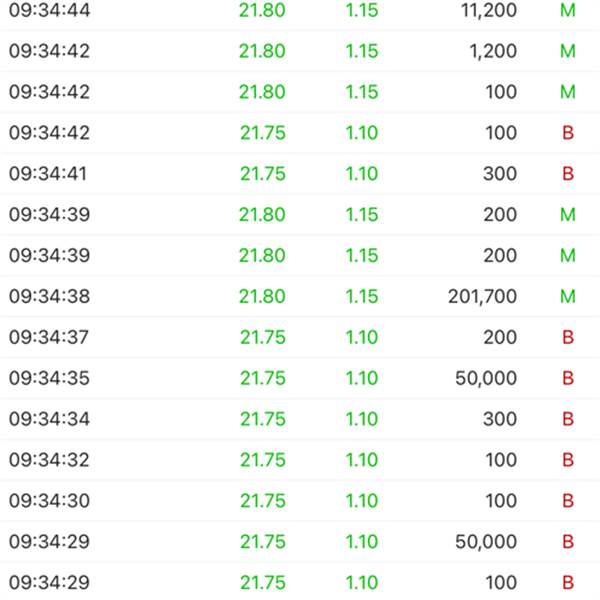
Task: Click the 1.10 change on the 09:34:30 row
Action: coord(362,501)
